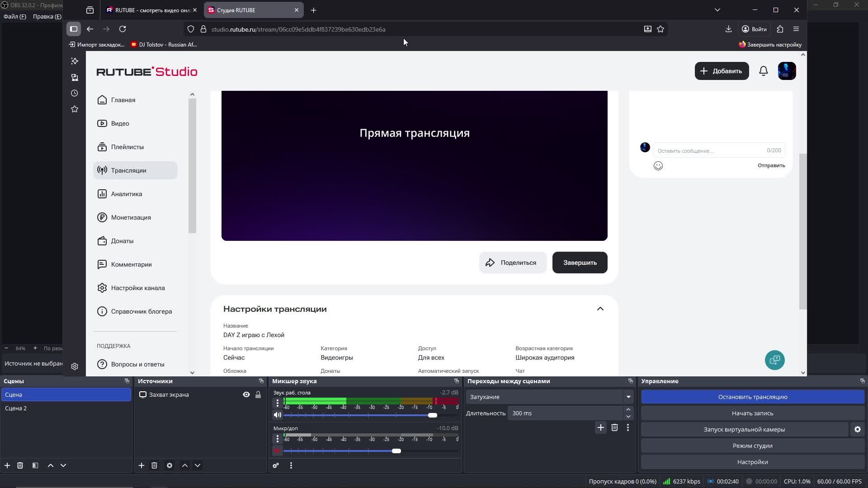Viewport: 868px width, 488px height.
Task: Add new scene with plus icon
Action: (7, 465)
